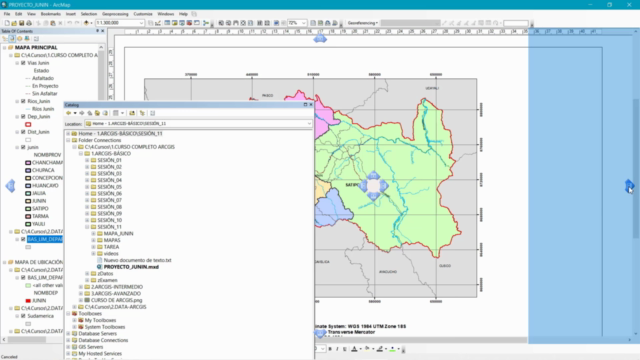The width and height of the screenshot is (640, 360).
Task: Expand the SESIÓN_05 folder in Catalog
Action: [x=87, y=187]
